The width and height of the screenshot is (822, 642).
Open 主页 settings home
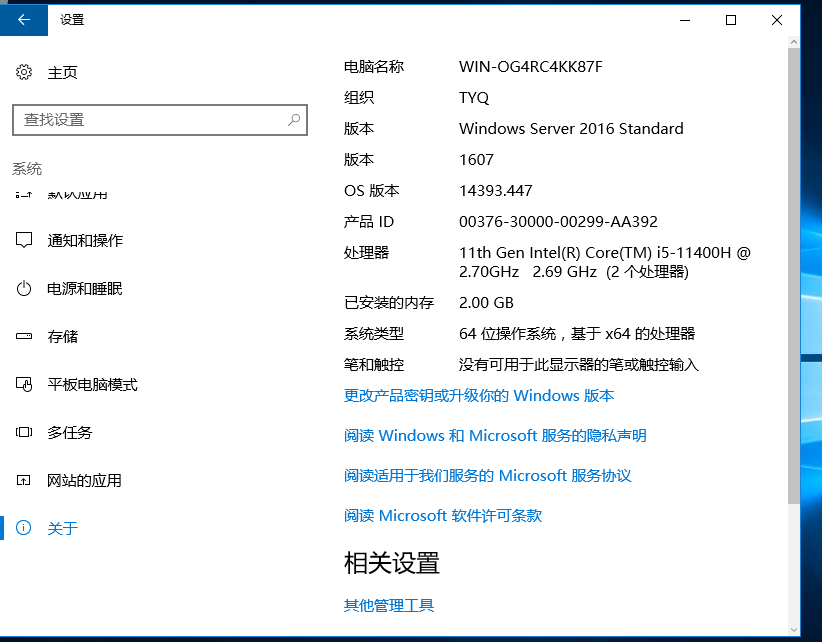click(x=62, y=72)
